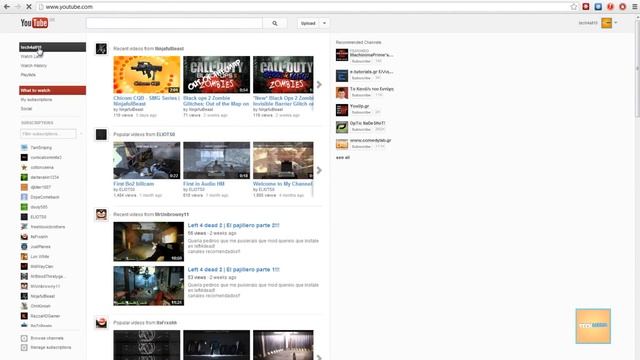Subscribe to the www.comedylab.gr channel

(361, 147)
